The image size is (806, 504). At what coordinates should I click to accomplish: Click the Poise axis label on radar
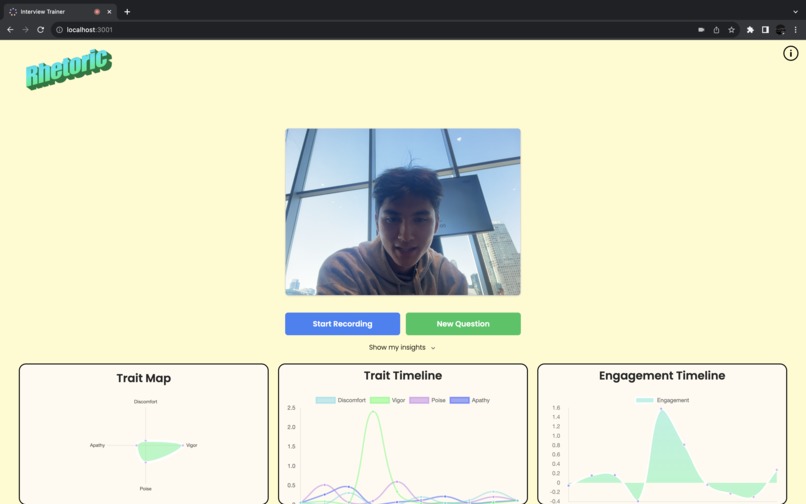(x=145, y=489)
